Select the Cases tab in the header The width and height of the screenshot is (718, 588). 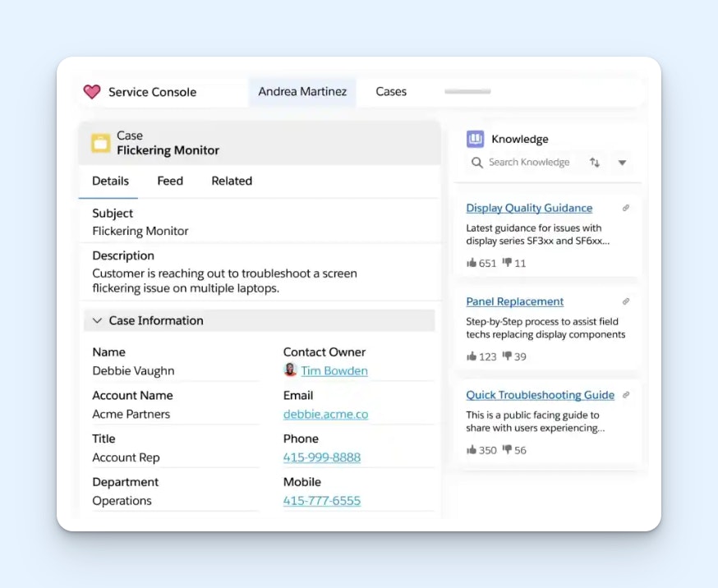[x=391, y=92]
